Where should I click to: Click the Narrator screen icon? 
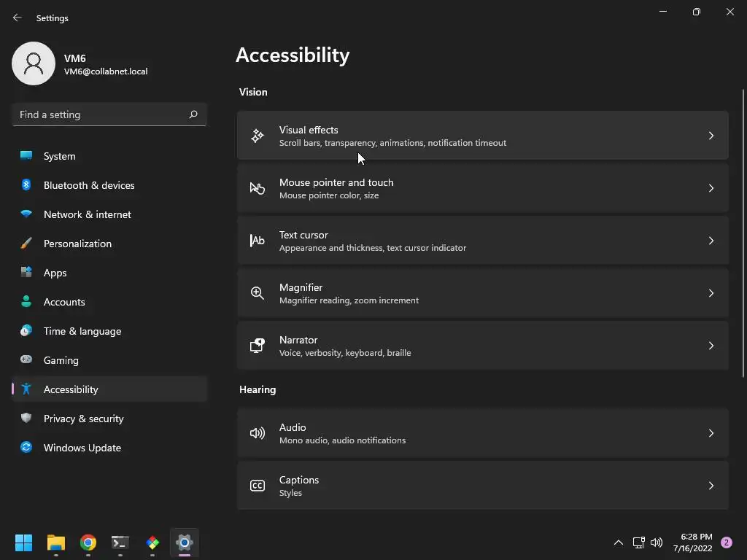tap(258, 346)
